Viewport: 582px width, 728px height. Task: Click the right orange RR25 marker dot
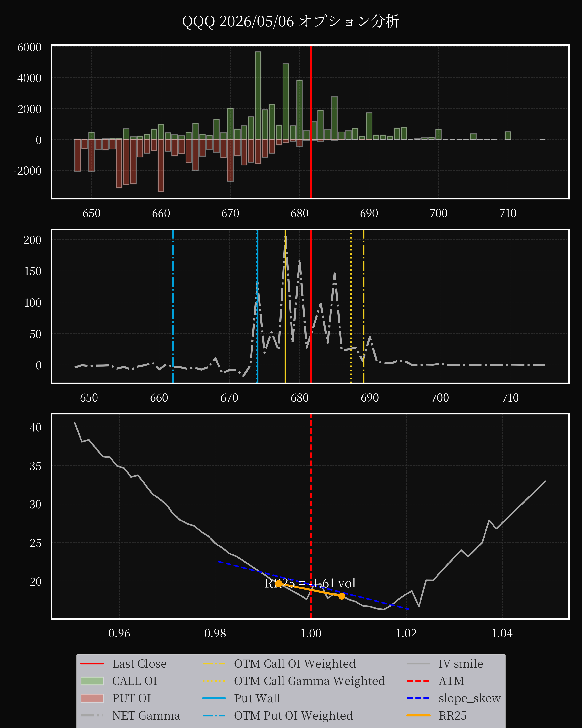(342, 596)
